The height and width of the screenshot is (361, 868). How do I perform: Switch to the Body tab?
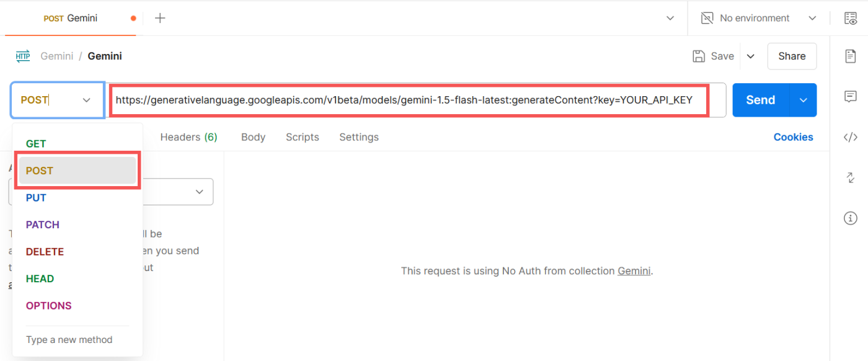[253, 137]
